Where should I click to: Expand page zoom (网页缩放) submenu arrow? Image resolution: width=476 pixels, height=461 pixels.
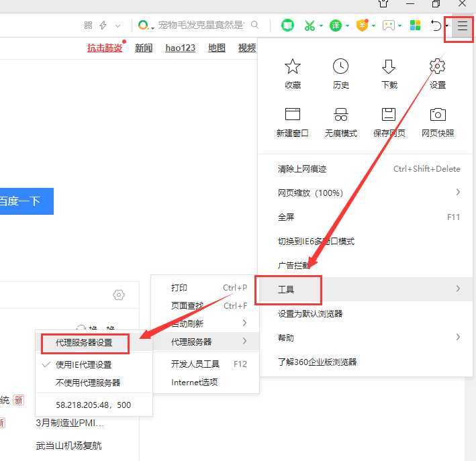pos(458,192)
